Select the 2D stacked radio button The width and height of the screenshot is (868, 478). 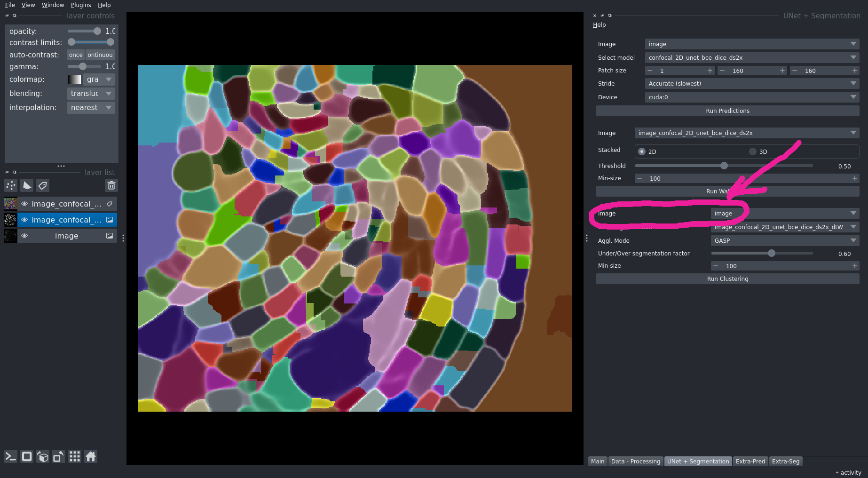click(x=642, y=151)
